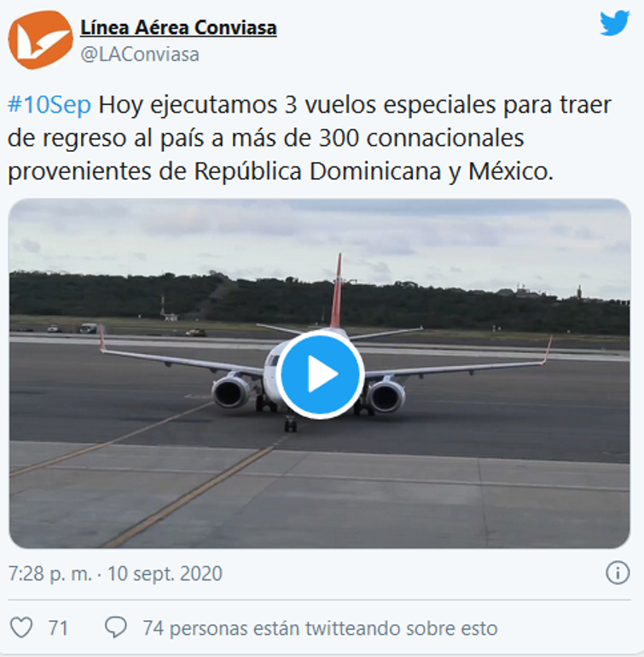Click the 10 sept. 2020 date
This screenshot has height=657, width=644.
tap(165, 573)
